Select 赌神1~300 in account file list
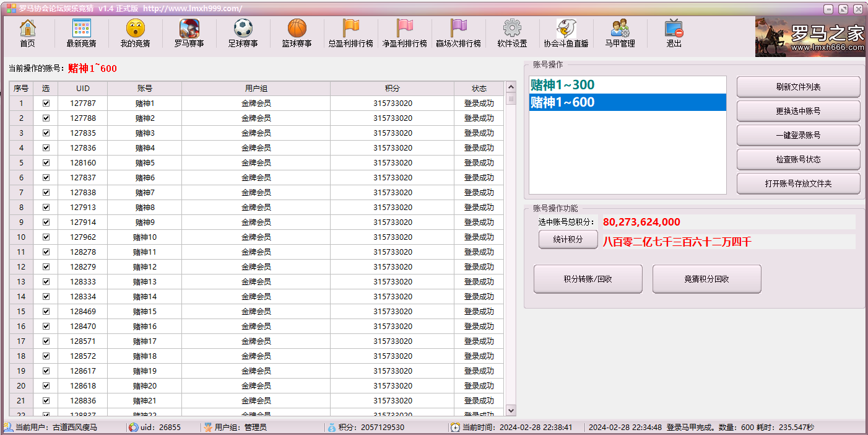Viewport: 868px width, 435px height. [x=627, y=85]
